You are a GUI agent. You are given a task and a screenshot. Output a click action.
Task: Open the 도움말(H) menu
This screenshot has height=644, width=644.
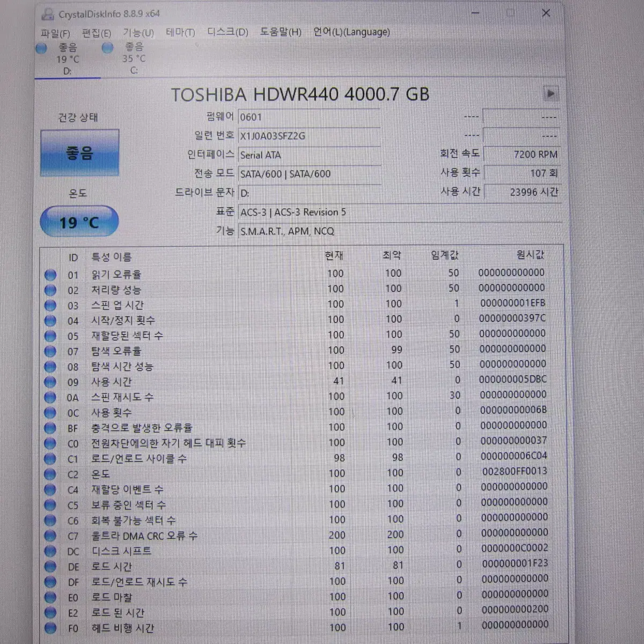pyautogui.click(x=281, y=32)
